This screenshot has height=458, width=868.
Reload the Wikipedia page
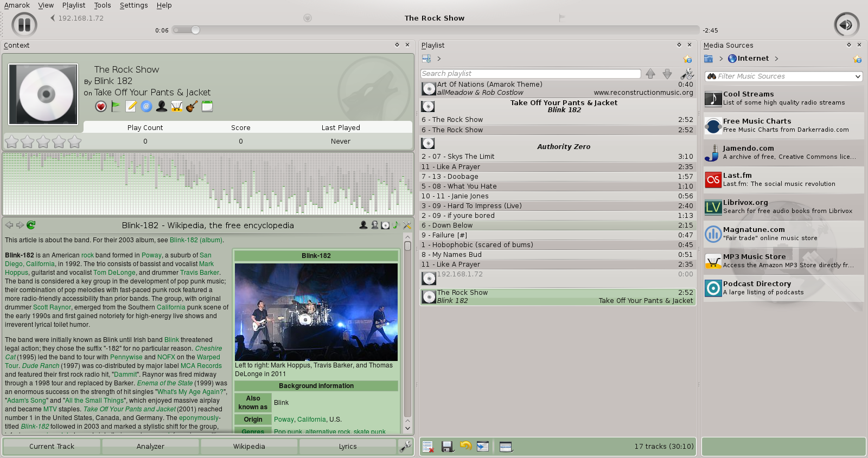(x=31, y=225)
